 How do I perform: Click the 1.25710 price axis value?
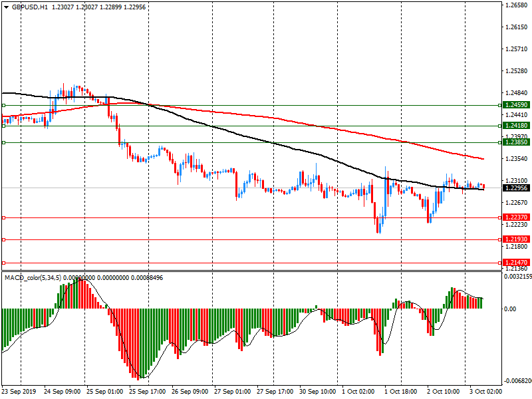tap(517, 49)
